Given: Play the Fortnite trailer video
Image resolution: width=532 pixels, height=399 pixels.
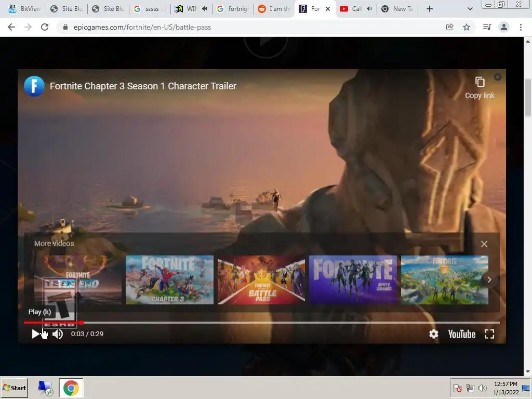Looking at the screenshot, I should pyautogui.click(x=35, y=334).
